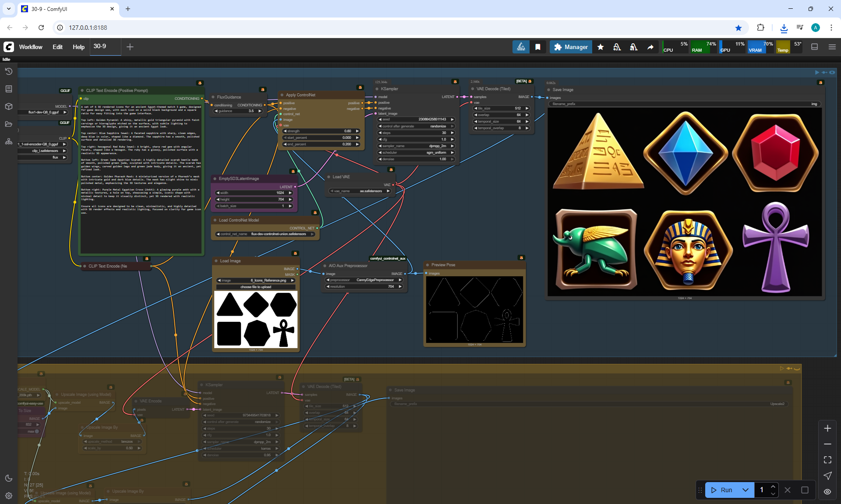Toggle link visibility eye icon
This screenshot has width=841, height=504.
click(827, 491)
